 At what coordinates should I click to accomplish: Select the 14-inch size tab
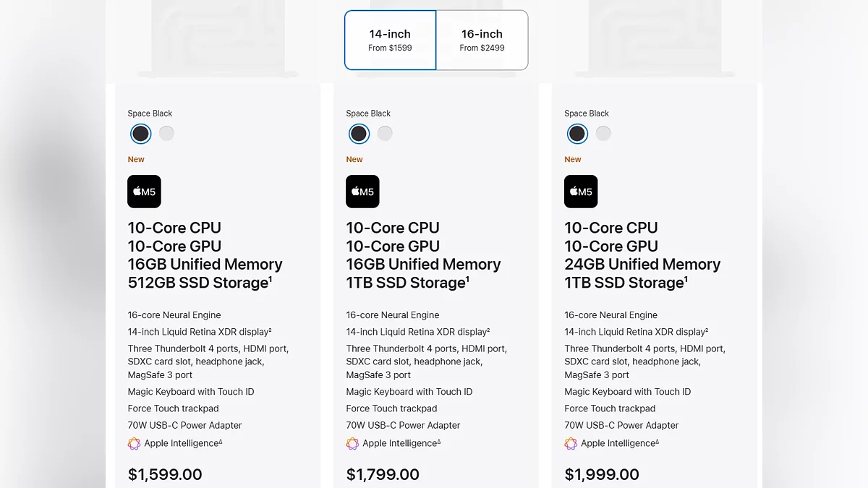[390, 40]
